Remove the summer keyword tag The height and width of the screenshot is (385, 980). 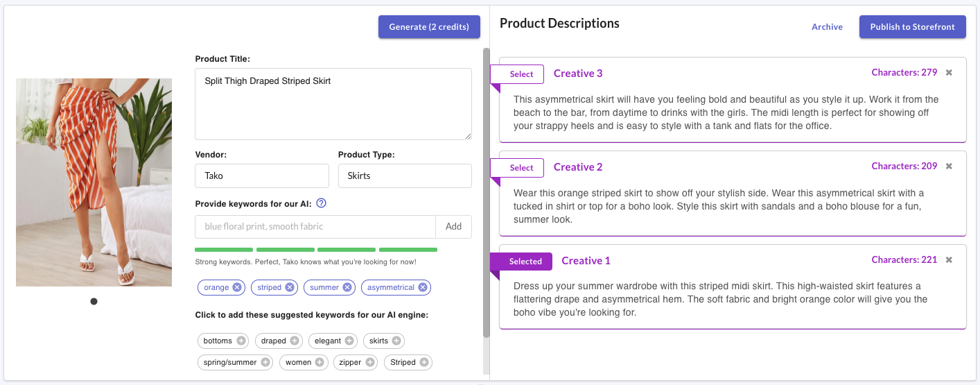pos(347,287)
